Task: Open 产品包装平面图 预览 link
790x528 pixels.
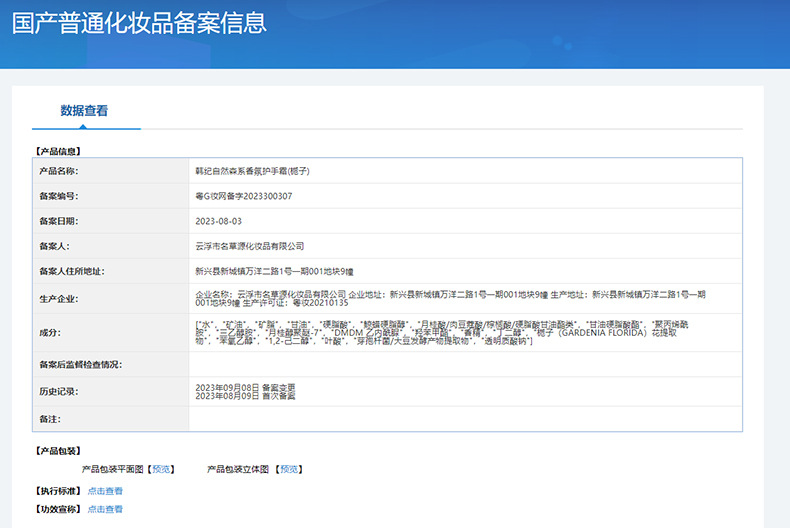Action: pyautogui.click(x=161, y=469)
